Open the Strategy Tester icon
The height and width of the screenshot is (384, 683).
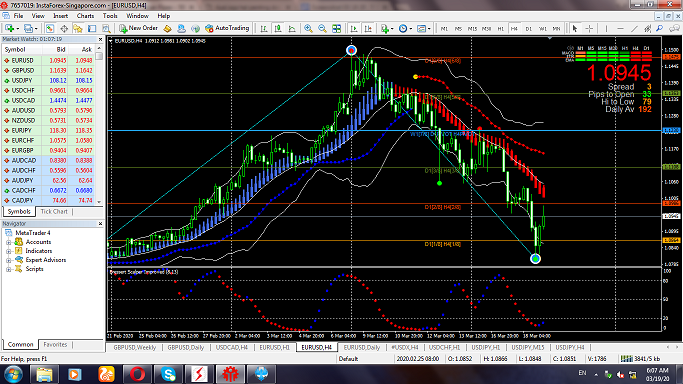[x=106, y=28]
